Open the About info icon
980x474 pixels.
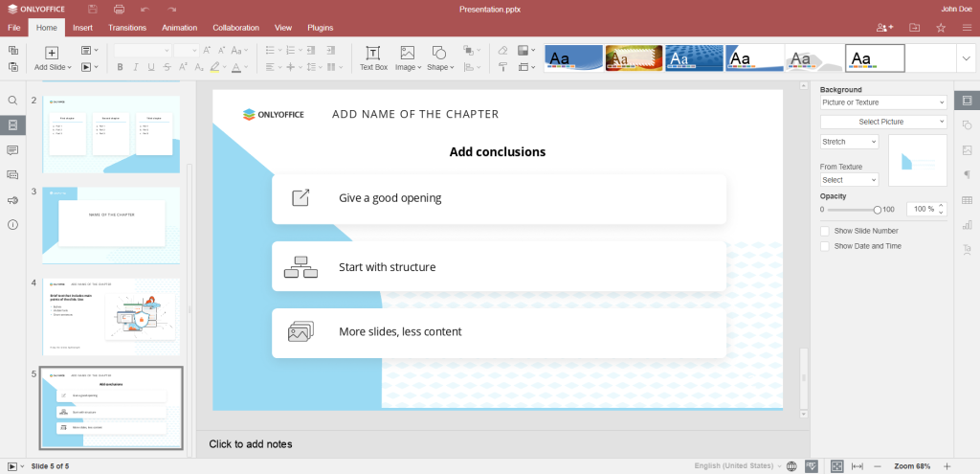(12, 225)
